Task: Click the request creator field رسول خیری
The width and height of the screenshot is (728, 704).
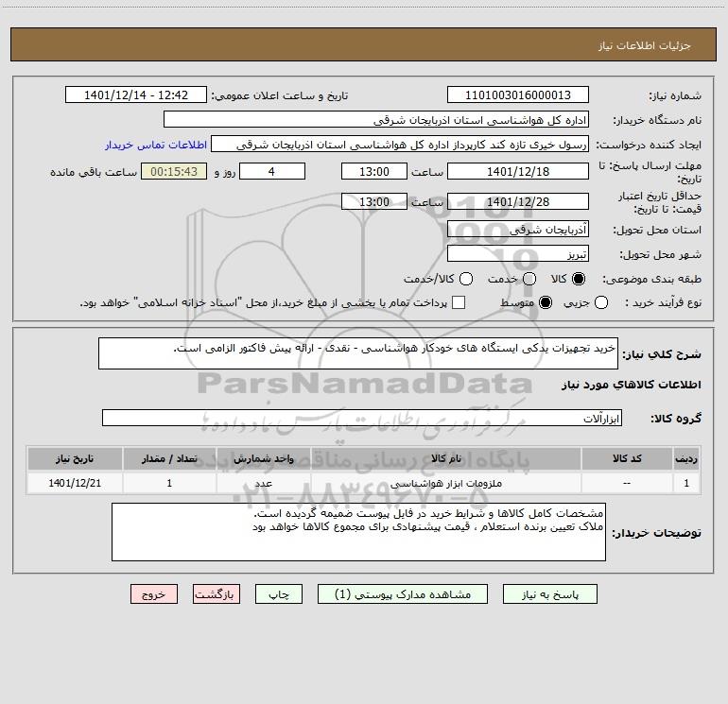Action: coord(400,144)
